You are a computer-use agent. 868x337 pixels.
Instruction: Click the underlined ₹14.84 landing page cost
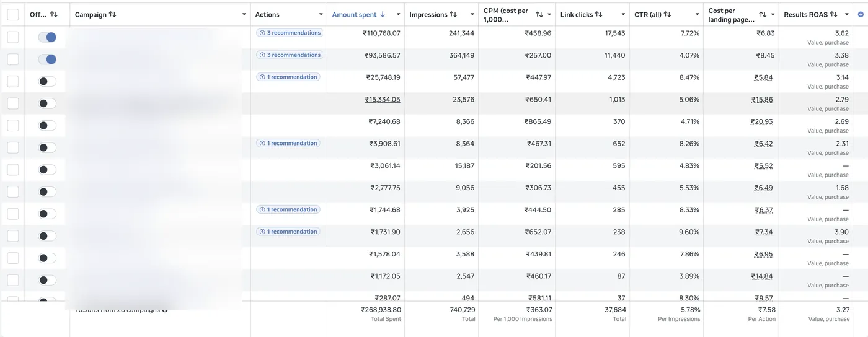(763, 276)
